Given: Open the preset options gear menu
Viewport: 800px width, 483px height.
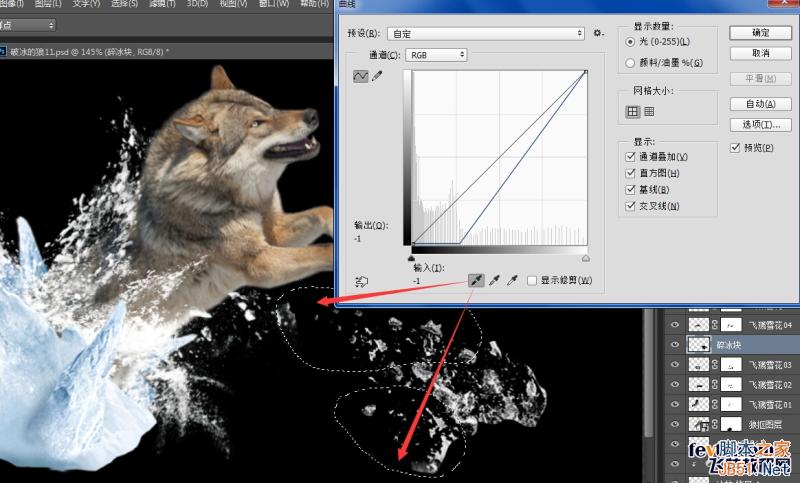Looking at the screenshot, I should pos(598,33).
